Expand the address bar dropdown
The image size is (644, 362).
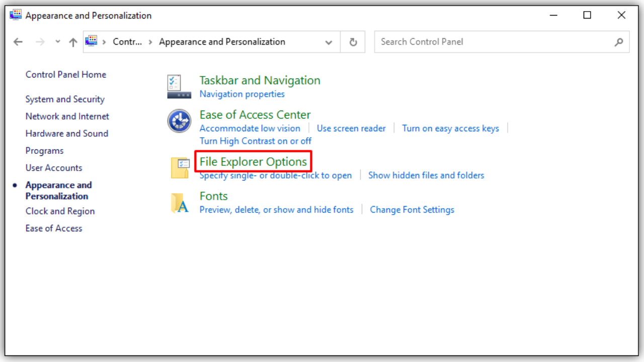(329, 42)
